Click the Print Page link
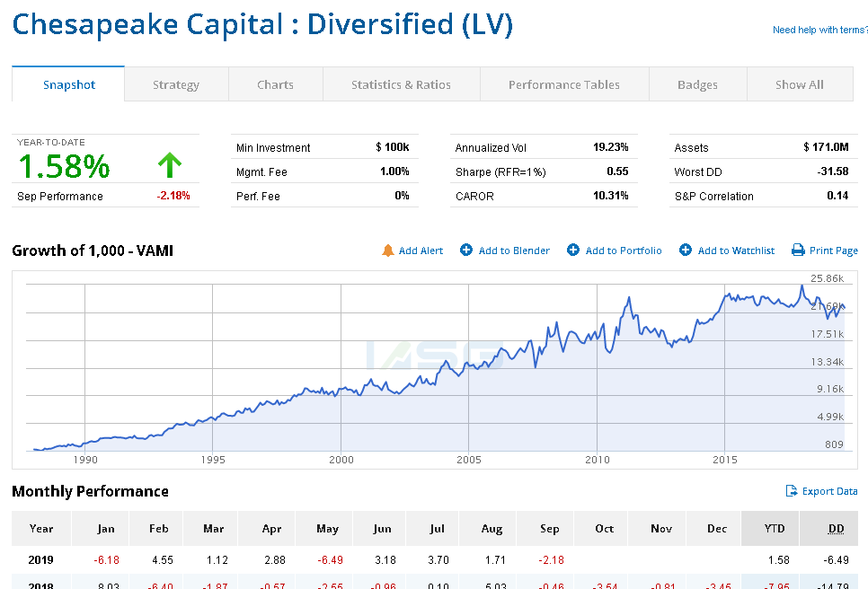868x589 pixels. (833, 251)
